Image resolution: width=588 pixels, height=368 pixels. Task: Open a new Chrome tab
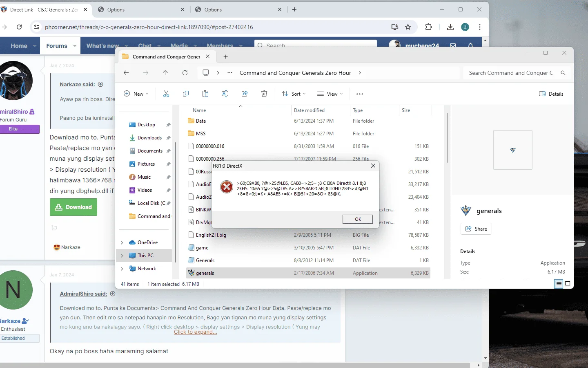coord(294,9)
